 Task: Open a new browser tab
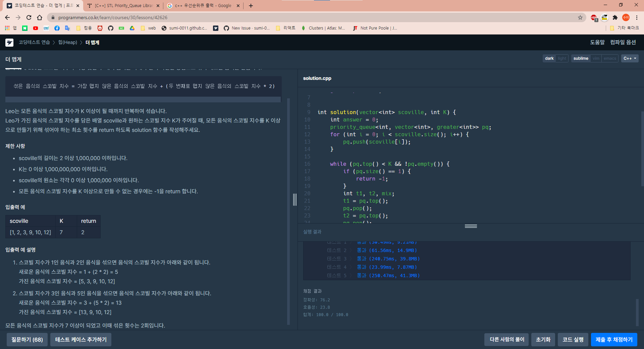pyautogui.click(x=251, y=6)
